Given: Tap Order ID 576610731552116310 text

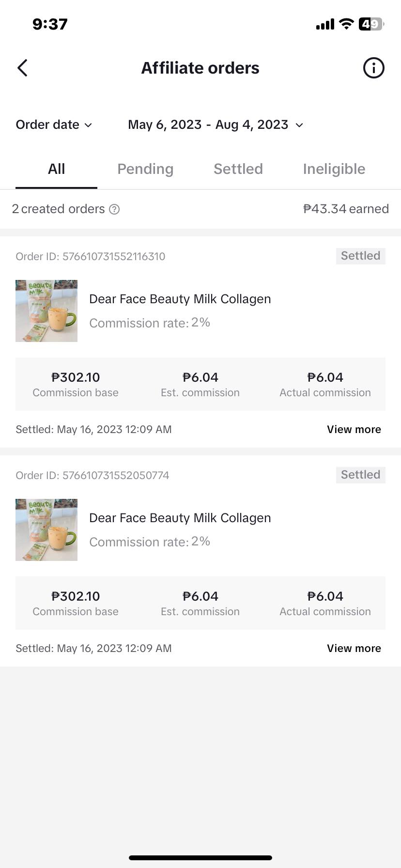Looking at the screenshot, I should 91,257.
